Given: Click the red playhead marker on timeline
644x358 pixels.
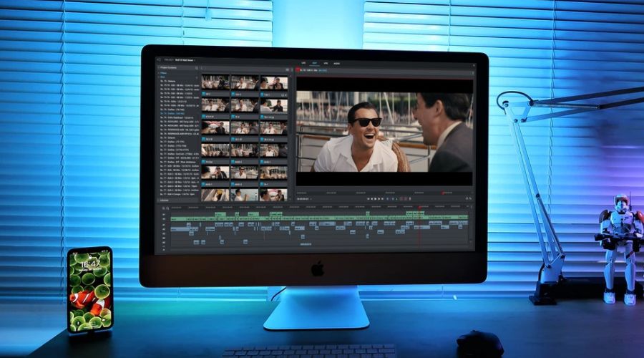Looking at the screenshot, I should click(x=419, y=208).
